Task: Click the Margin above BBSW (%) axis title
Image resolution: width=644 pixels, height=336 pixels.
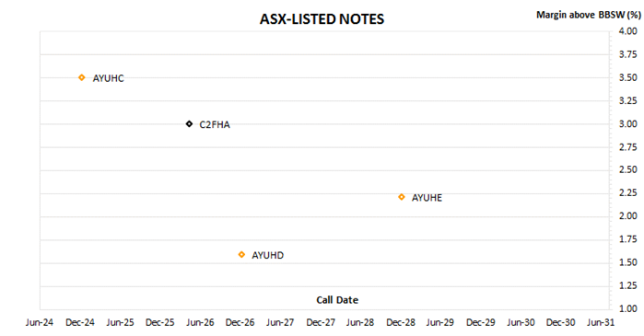Action: [x=589, y=15]
